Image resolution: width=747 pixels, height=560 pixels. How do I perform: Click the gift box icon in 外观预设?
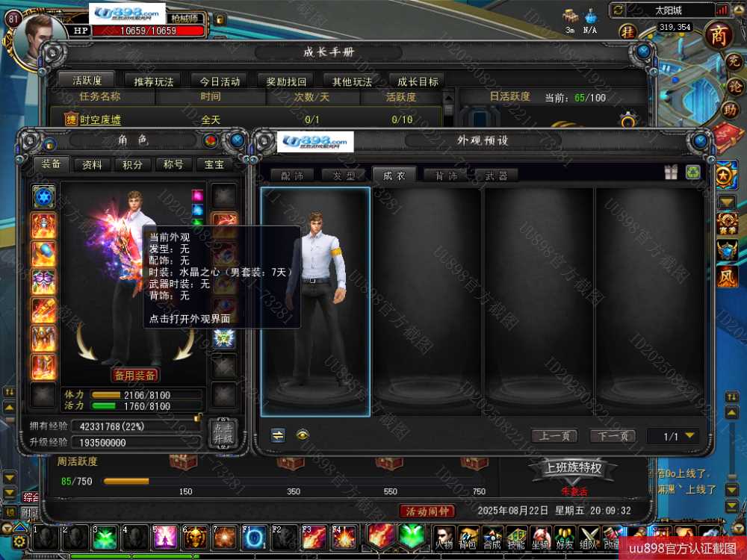click(671, 172)
